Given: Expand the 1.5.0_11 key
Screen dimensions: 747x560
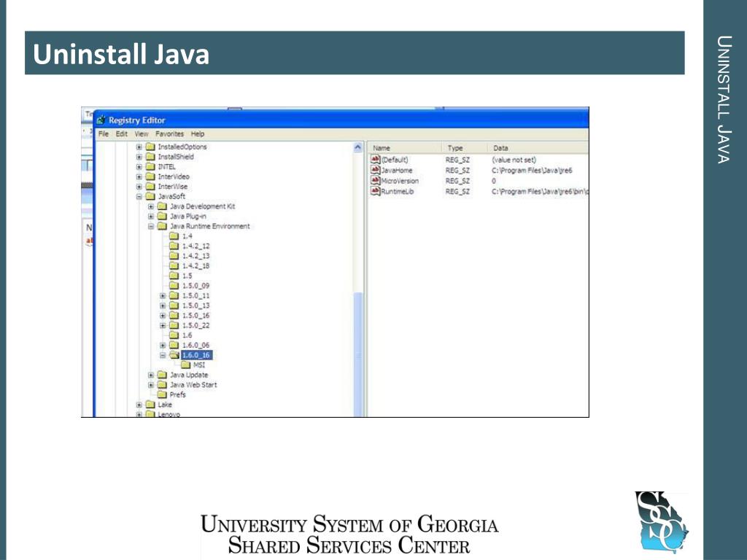Looking at the screenshot, I should (163, 296).
